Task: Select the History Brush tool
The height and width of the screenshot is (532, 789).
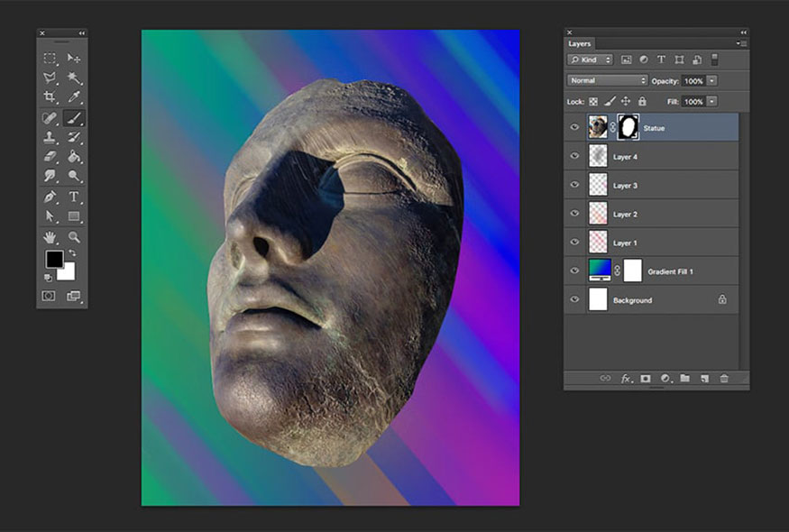Action: coord(74,137)
